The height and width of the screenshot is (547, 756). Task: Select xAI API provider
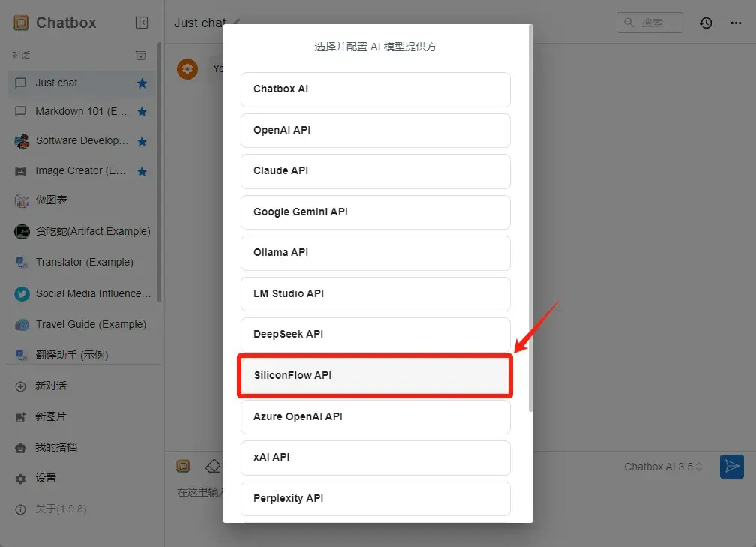point(376,458)
